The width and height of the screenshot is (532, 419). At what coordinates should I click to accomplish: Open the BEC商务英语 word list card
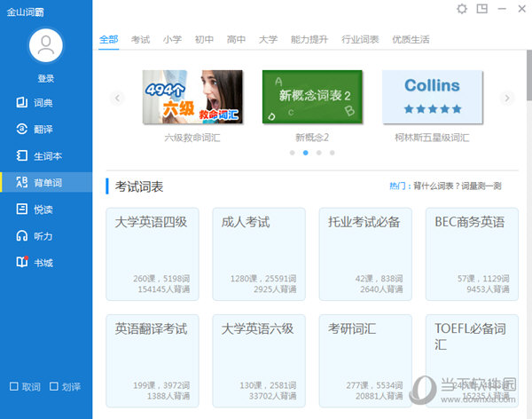click(472, 254)
